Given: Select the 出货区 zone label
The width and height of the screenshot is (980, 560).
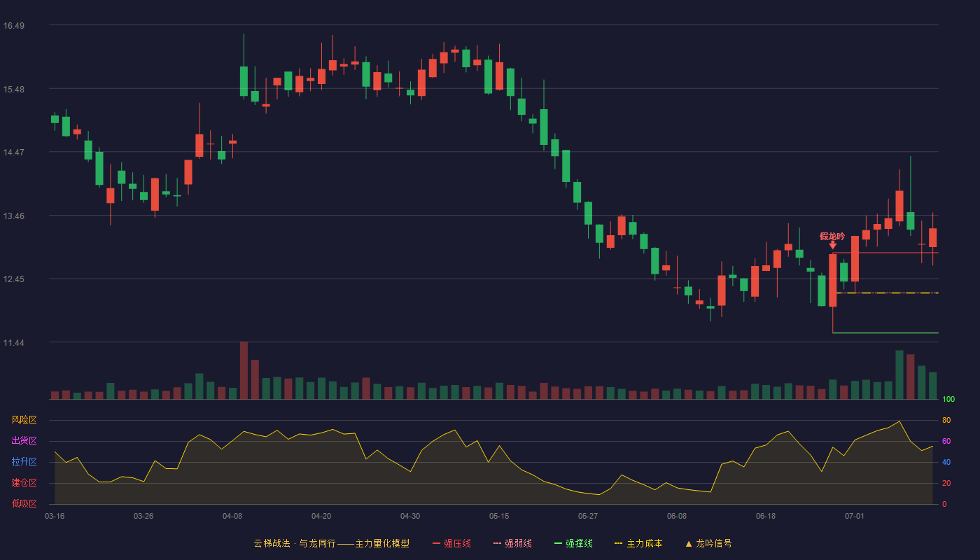Looking at the screenshot, I should (24, 441).
